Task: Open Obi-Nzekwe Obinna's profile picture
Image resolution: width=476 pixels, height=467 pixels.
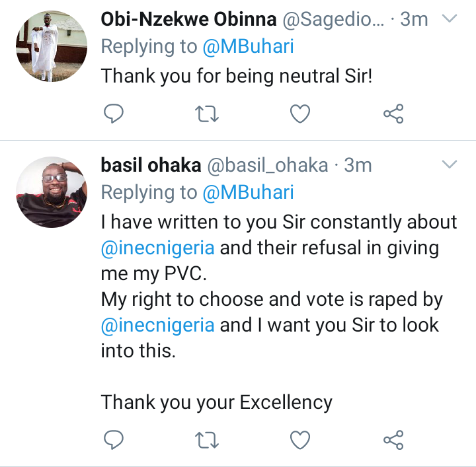Action: click(x=52, y=46)
